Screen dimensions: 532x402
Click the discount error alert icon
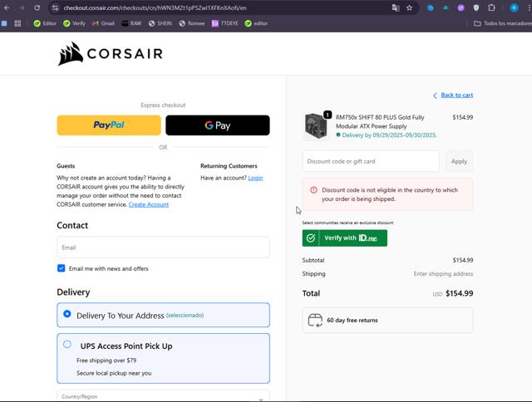(x=313, y=190)
